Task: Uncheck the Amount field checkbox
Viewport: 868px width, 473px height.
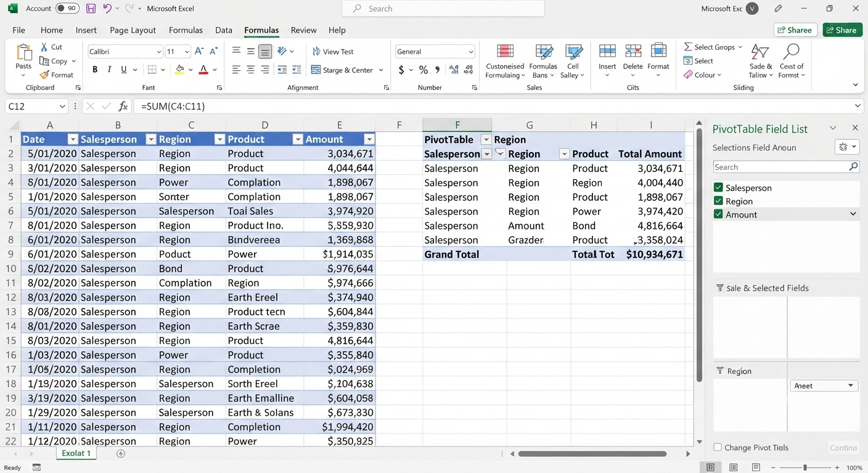Action: pos(718,214)
